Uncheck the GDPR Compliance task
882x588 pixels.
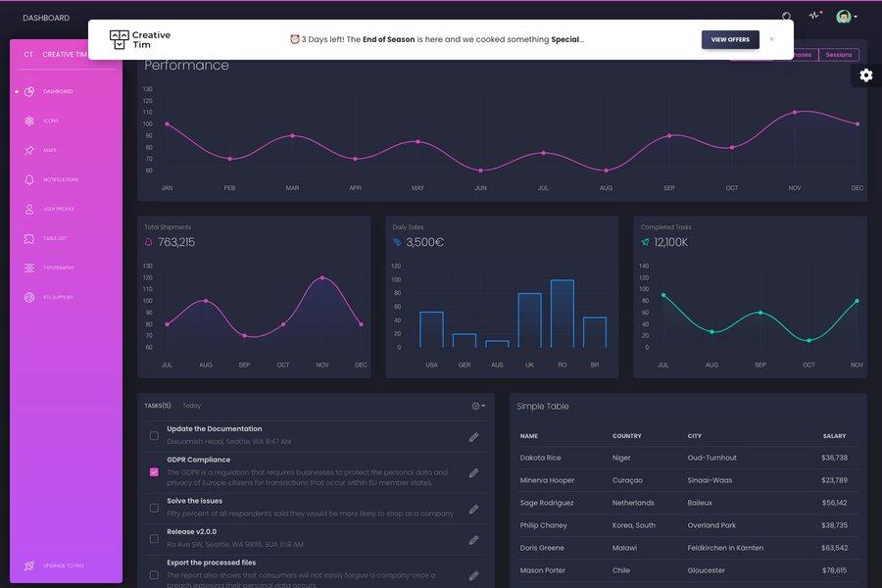tap(153, 471)
